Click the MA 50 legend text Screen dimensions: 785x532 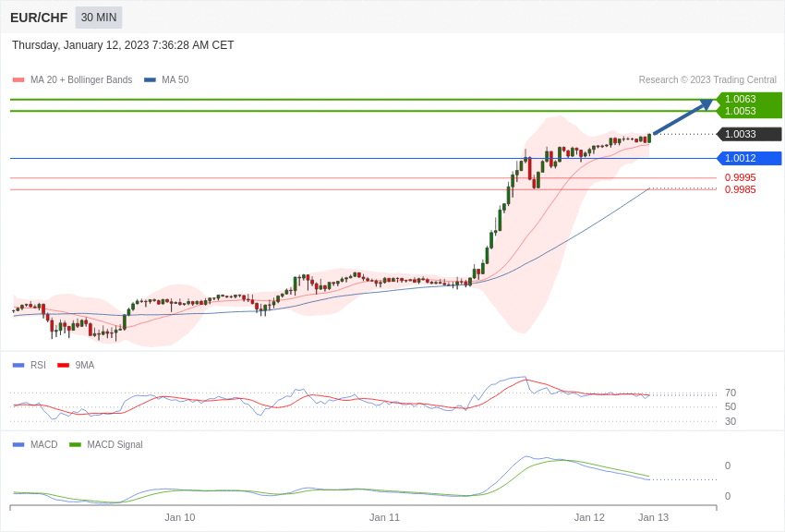(175, 80)
